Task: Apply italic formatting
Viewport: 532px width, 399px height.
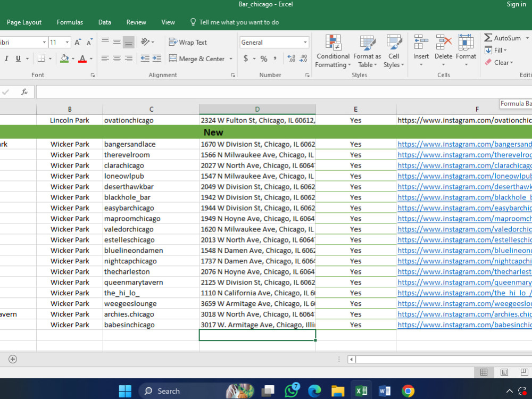Action: tap(6, 59)
